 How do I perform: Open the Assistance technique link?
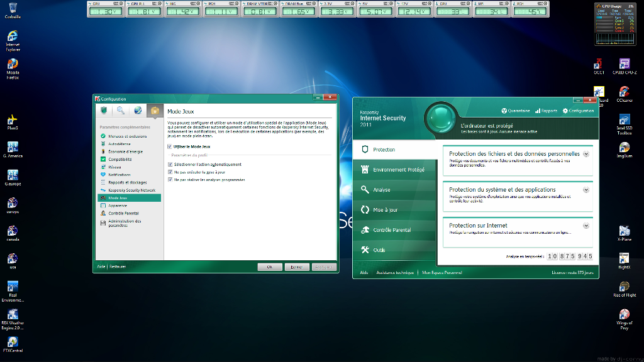(395, 273)
